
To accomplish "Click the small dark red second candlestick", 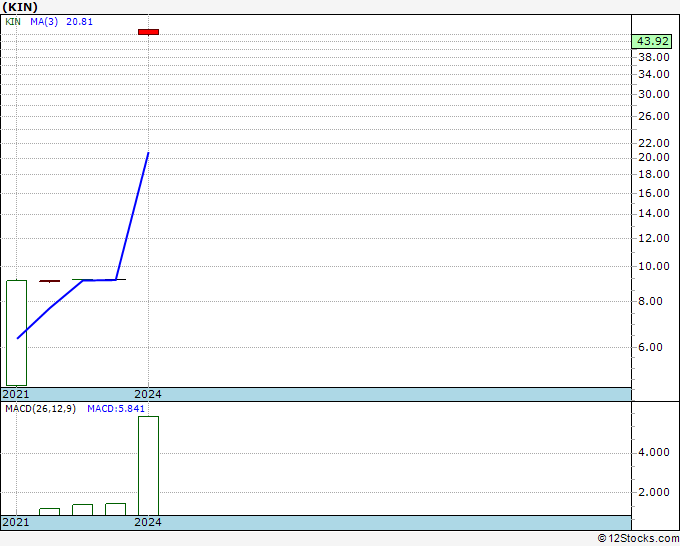I will click(x=49, y=281).
